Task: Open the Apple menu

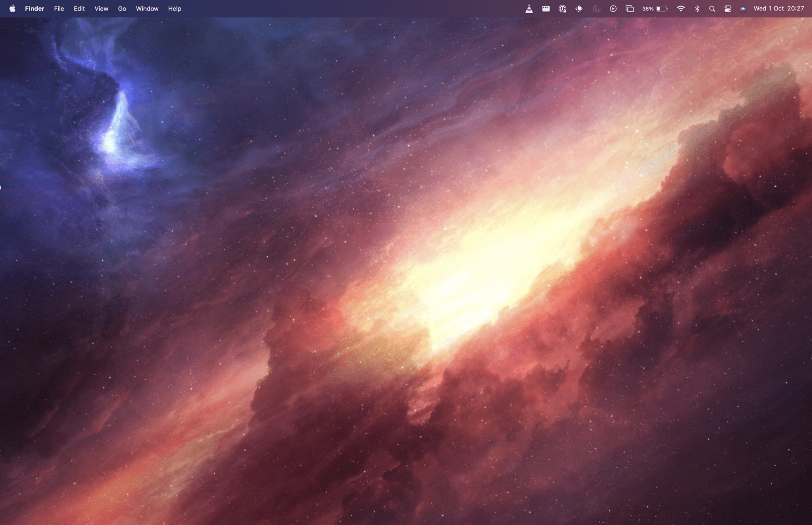Action: 12,9
